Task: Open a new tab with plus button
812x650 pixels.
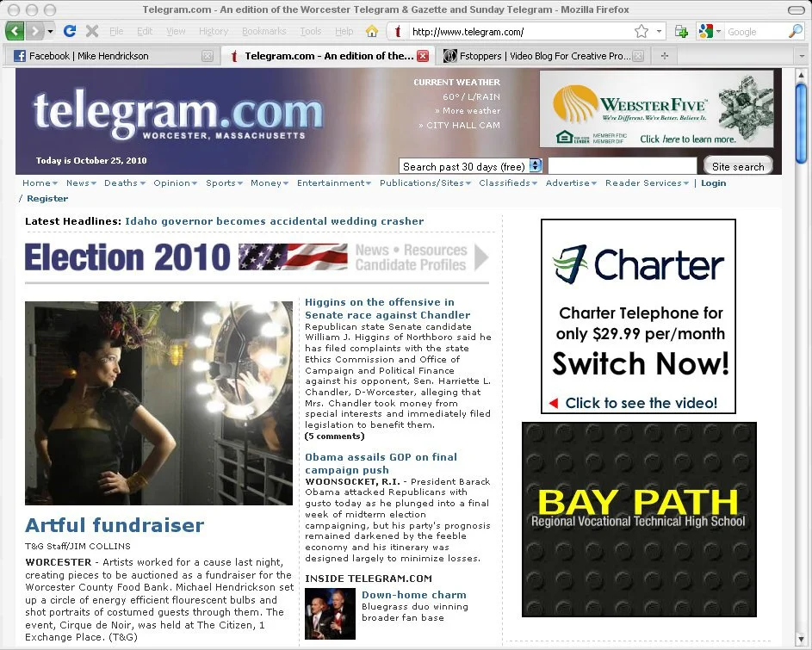Action: pos(665,56)
